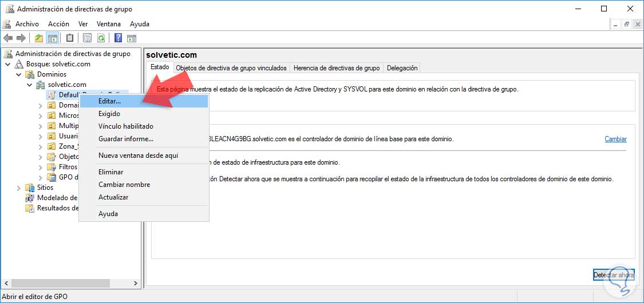Click the solvetic.com domain icon in tree

[41, 85]
